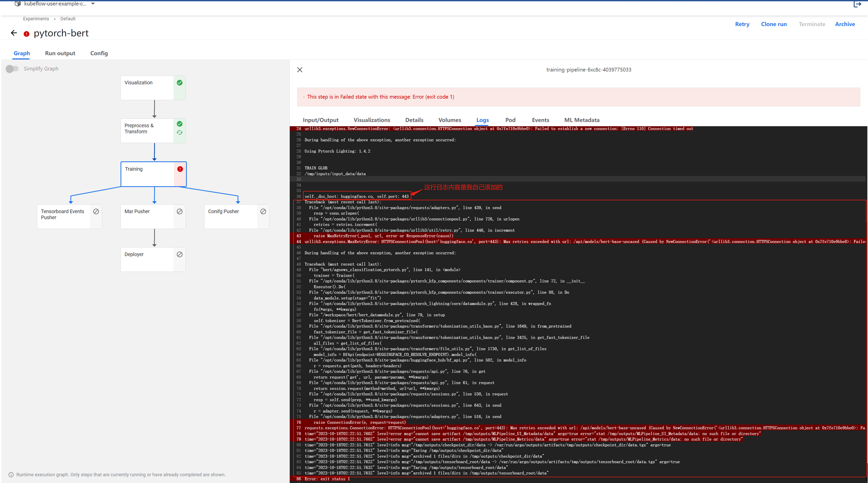Click skipped icon on Deployer node
Screen dimensions: 868x483
[x=179, y=254]
